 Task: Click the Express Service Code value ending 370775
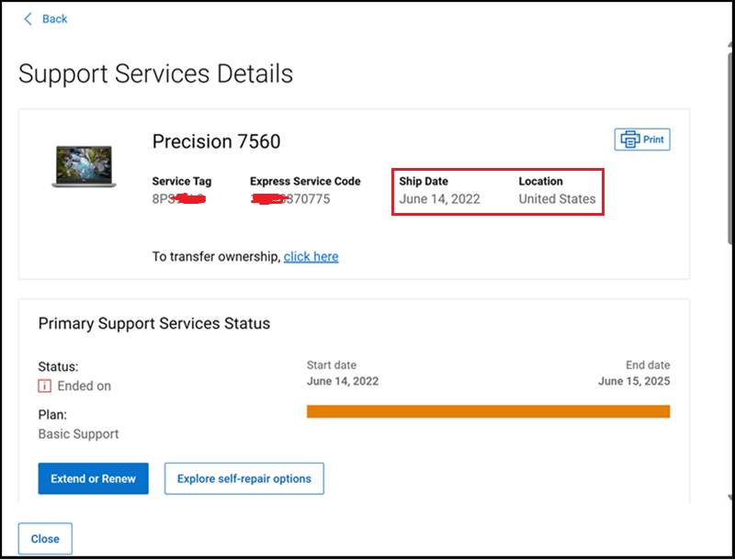coord(290,199)
